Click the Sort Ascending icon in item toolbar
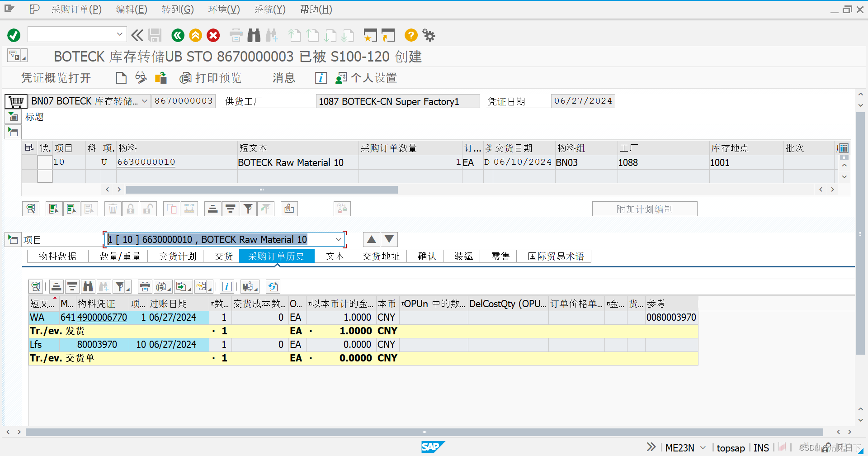The width and height of the screenshot is (868, 456). click(x=212, y=209)
